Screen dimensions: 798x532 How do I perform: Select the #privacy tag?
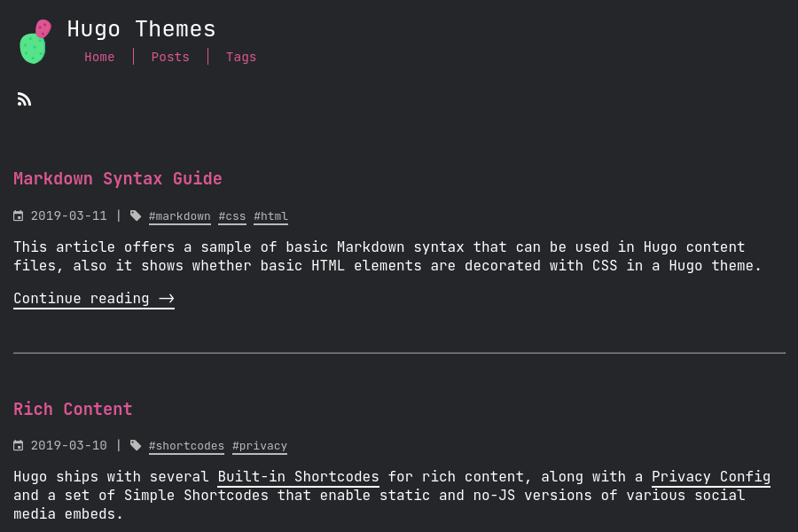pyautogui.click(x=260, y=446)
